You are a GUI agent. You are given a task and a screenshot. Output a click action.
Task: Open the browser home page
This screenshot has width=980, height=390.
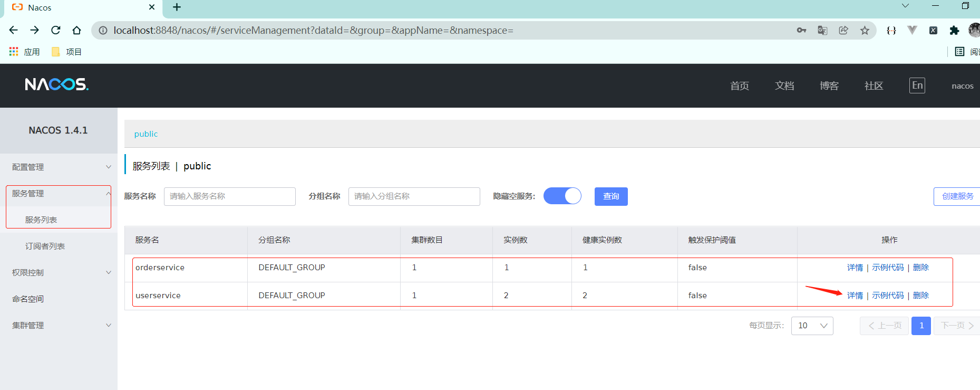[x=77, y=30]
